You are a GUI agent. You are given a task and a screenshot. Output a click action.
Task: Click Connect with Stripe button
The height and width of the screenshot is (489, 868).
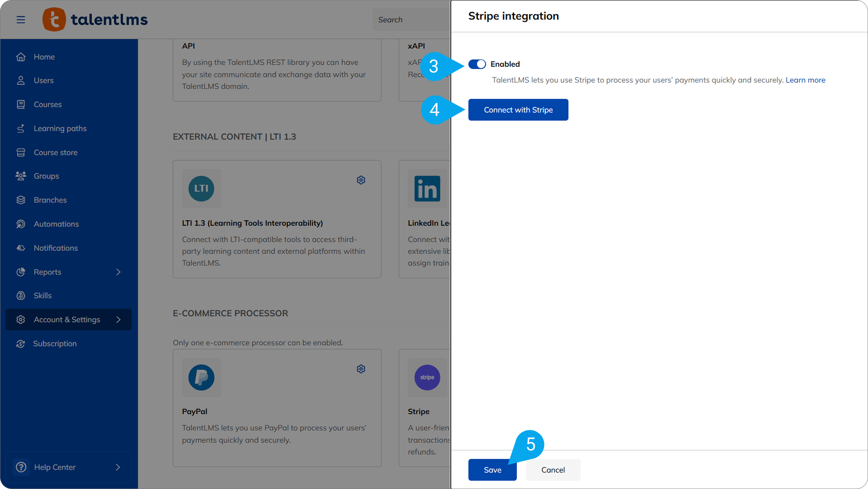point(518,110)
